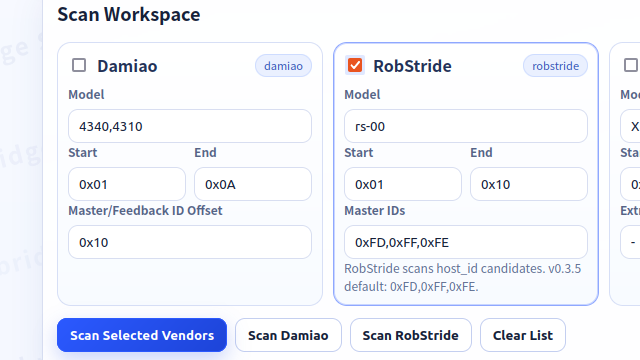Click the End label in the Damiao card

[x=205, y=153]
